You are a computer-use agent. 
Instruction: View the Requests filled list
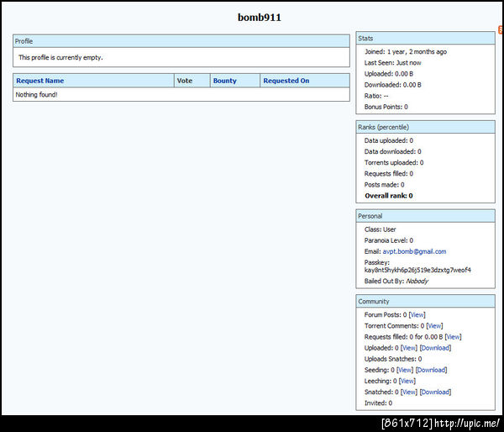(x=454, y=337)
